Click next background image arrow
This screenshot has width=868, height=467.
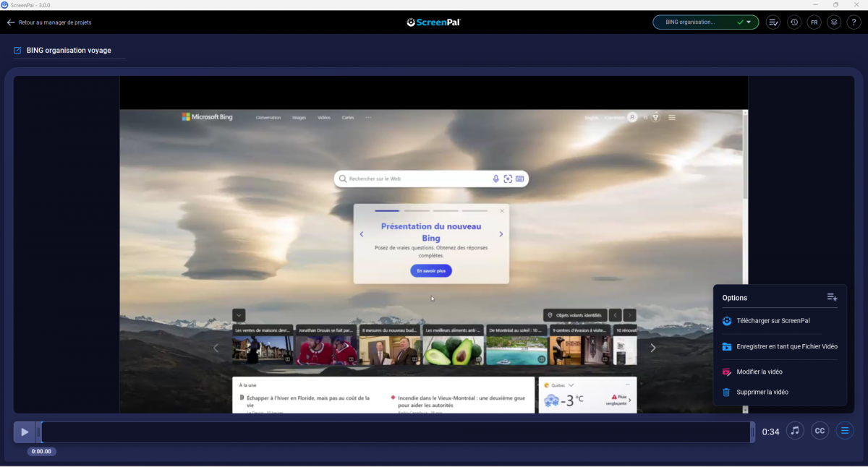coord(630,315)
